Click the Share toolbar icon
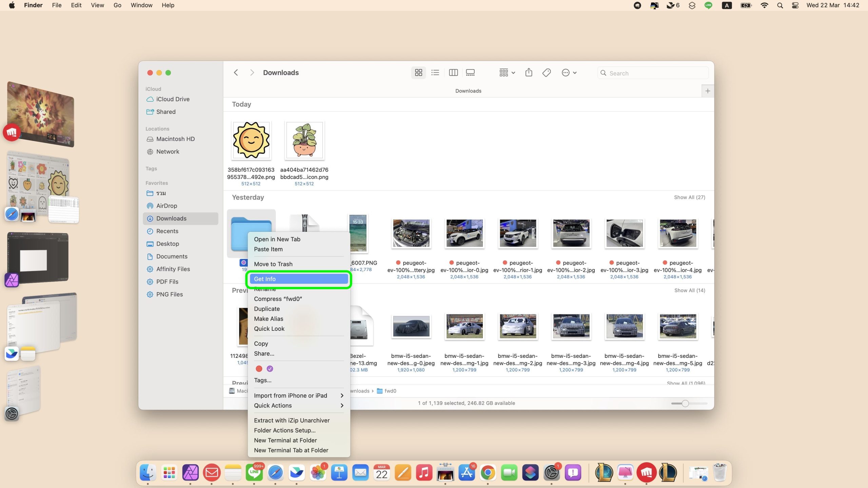Screen dimensions: 868x488 [529, 73]
